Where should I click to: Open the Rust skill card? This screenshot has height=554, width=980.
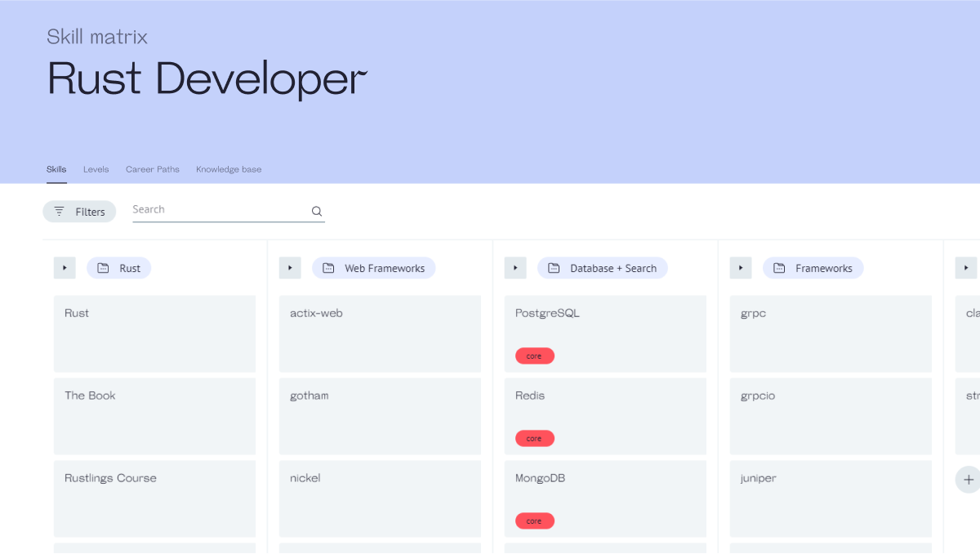(x=154, y=334)
